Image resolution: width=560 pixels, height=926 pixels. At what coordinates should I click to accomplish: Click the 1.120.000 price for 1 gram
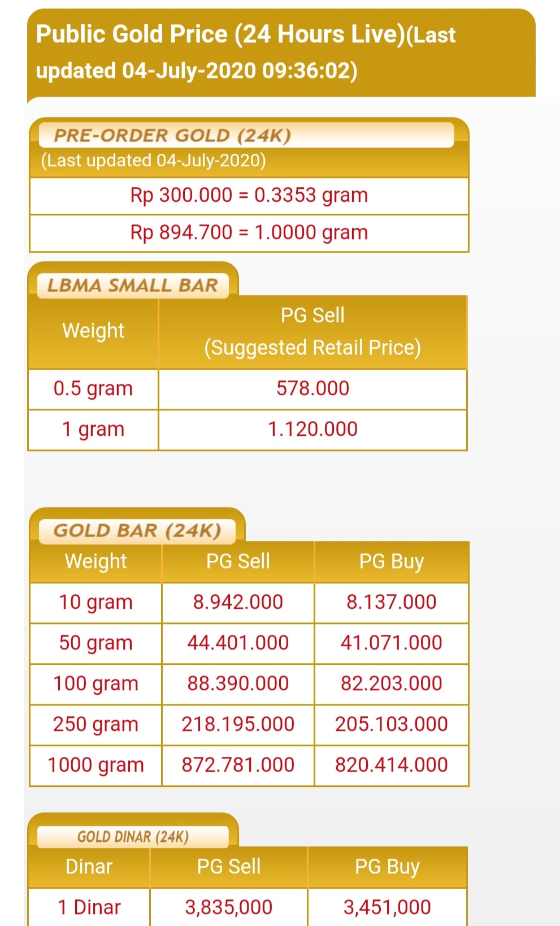click(312, 430)
